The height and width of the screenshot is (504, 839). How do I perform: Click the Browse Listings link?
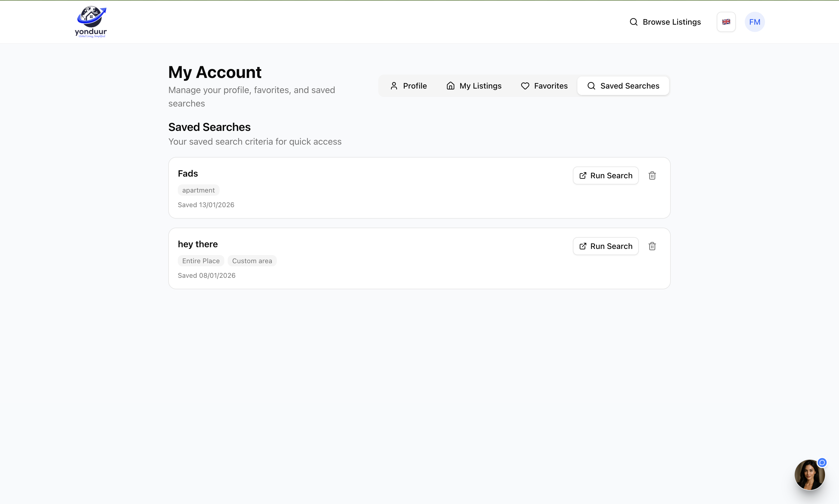(672, 22)
